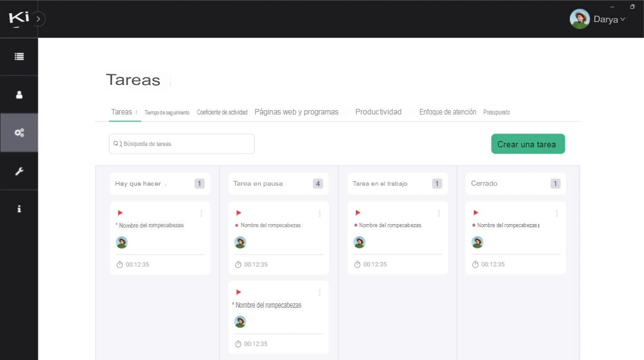Open three-dot menu on lower Tarea en pausa card

319,293
